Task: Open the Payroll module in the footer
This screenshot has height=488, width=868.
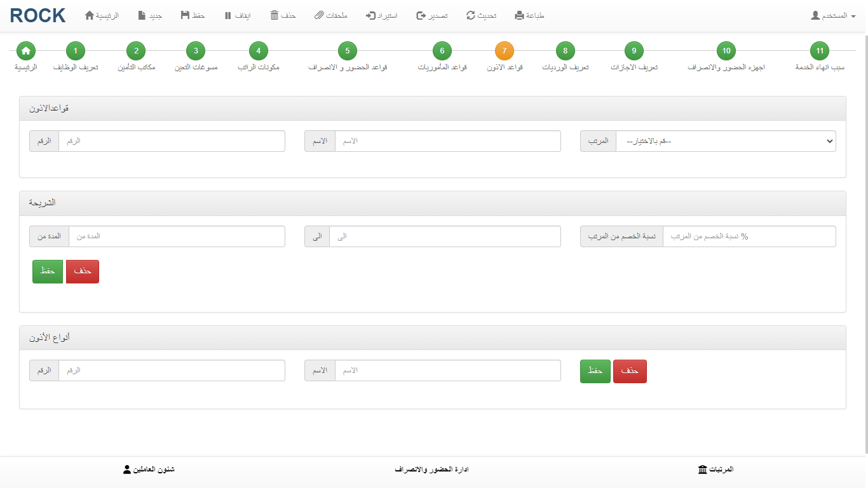Action: (715, 470)
